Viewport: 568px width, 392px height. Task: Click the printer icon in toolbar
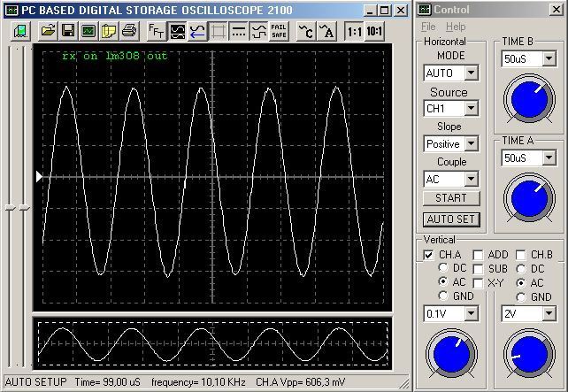(128, 31)
